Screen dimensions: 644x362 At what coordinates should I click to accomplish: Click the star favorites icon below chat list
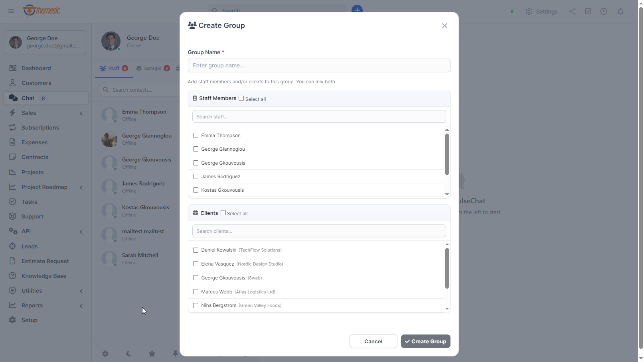152,353
